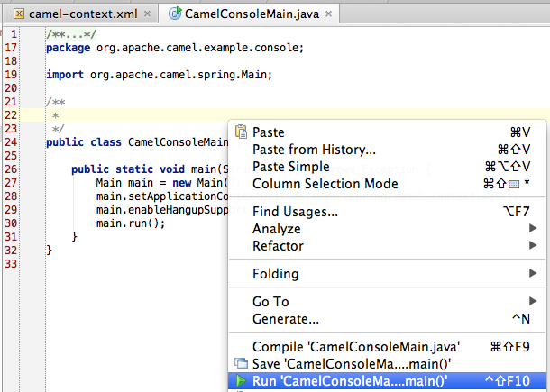This screenshot has width=550, height=392.
Task: Click org.apache.camel.example.console package name
Action: coord(199,48)
